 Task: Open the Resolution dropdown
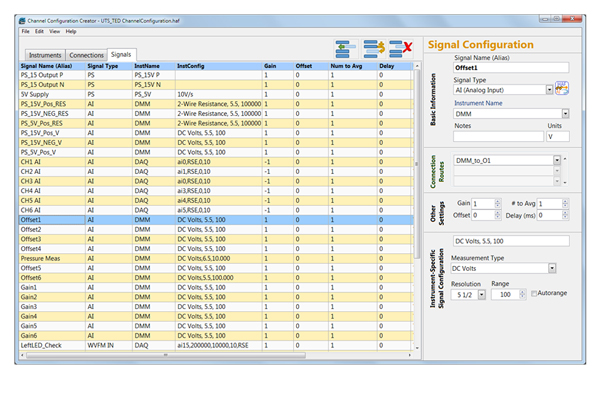coord(481,295)
